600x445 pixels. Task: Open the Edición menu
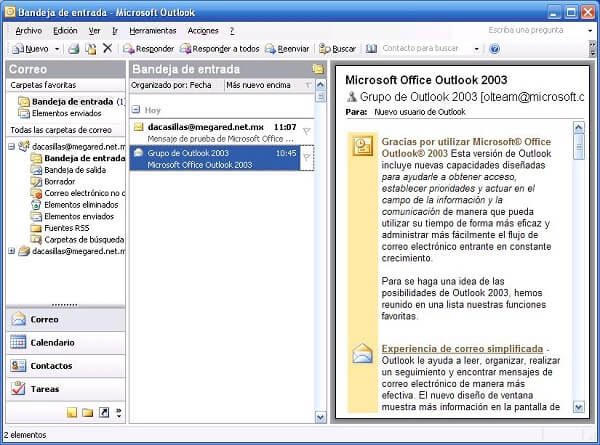pos(65,31)
